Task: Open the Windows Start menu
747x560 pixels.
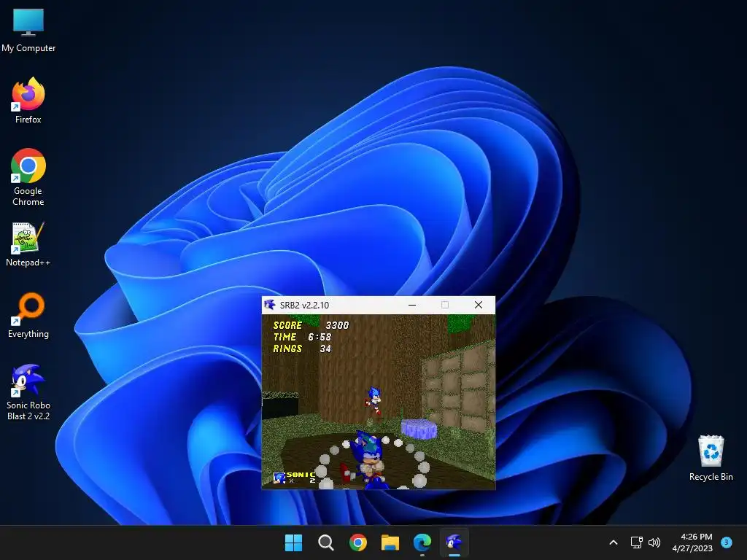Action: pos(293,542)
